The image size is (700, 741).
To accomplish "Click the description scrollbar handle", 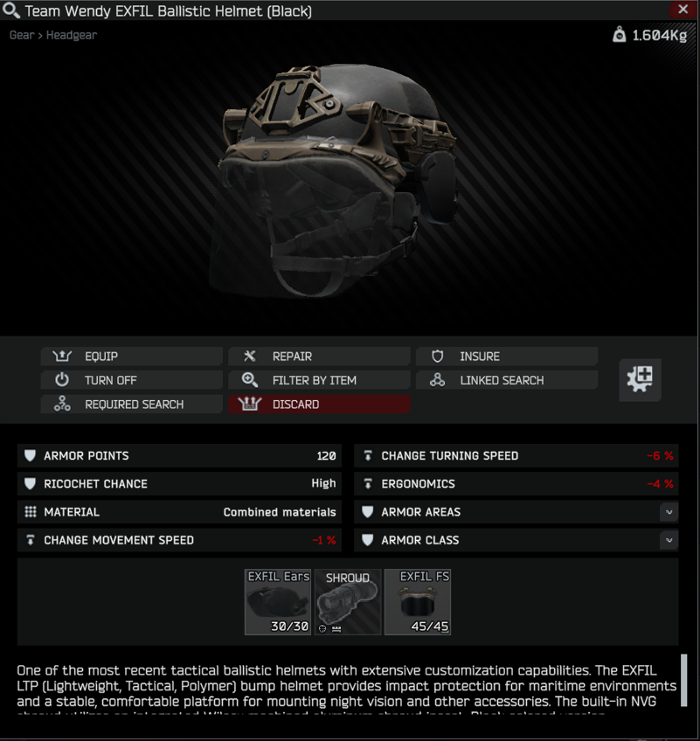I will (x=683, y=681).
